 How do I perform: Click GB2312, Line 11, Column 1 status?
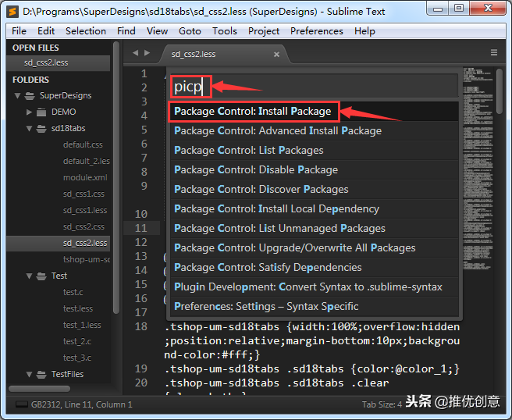[82, 404]
